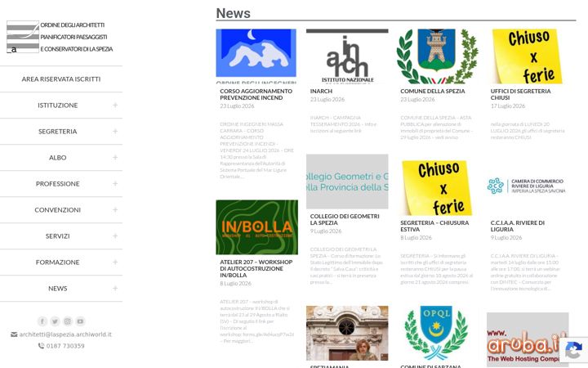Expand the SEGRETERIA submenu plus icon
This screenshot has width=588, height=368.
115,132
